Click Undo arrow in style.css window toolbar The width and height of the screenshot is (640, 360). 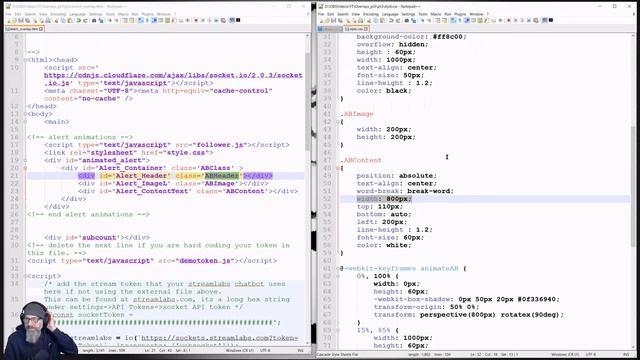pyautogui.click(x=391, y=20)
